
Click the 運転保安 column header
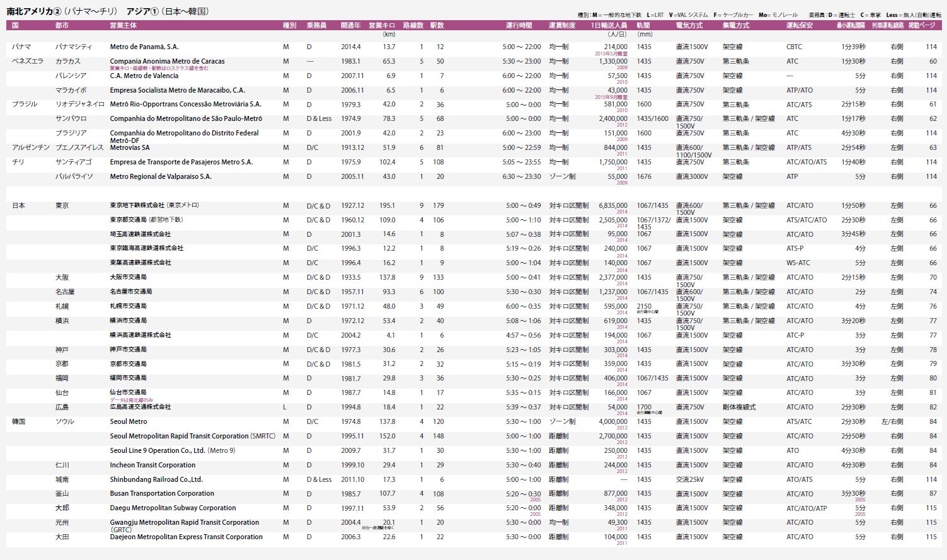800,26
